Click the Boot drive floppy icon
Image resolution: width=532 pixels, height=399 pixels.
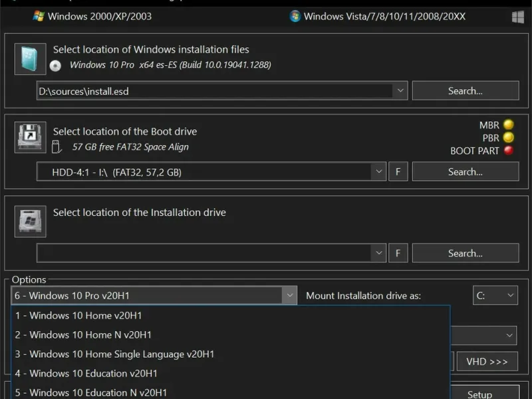click(30, 138)
